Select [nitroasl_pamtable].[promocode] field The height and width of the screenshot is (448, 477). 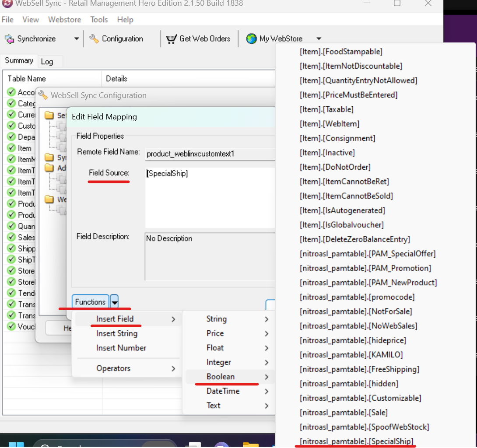(x=357, y=297)
